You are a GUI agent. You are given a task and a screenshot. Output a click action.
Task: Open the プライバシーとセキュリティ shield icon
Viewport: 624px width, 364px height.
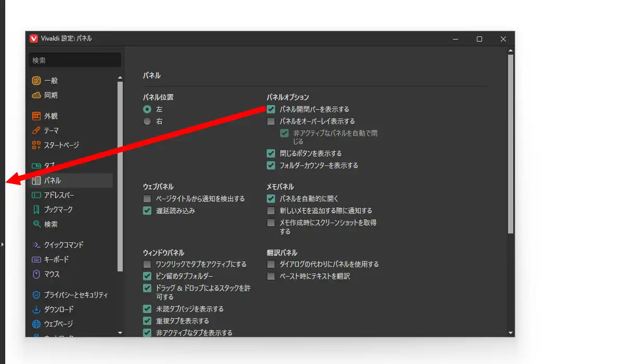(x=36, y=295)
